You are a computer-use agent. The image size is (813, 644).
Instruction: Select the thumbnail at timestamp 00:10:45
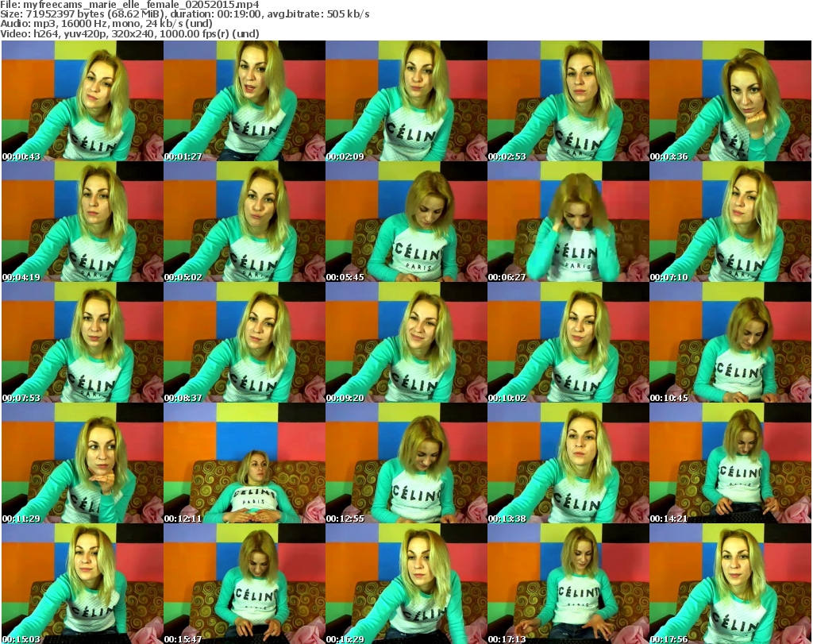730,342
